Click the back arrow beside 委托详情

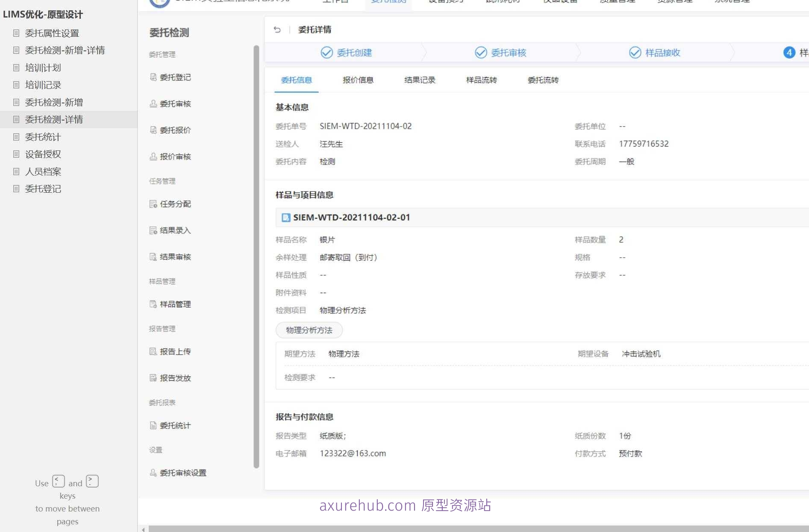[277, 29]
